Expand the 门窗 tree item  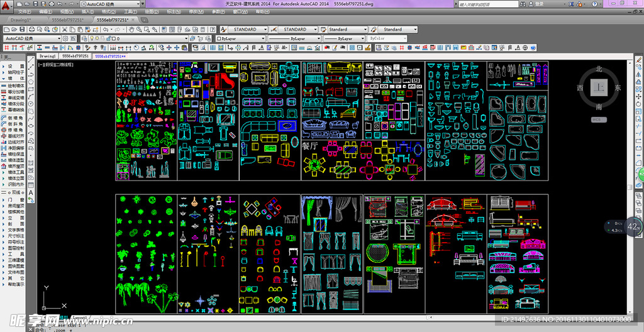(15, 200)
